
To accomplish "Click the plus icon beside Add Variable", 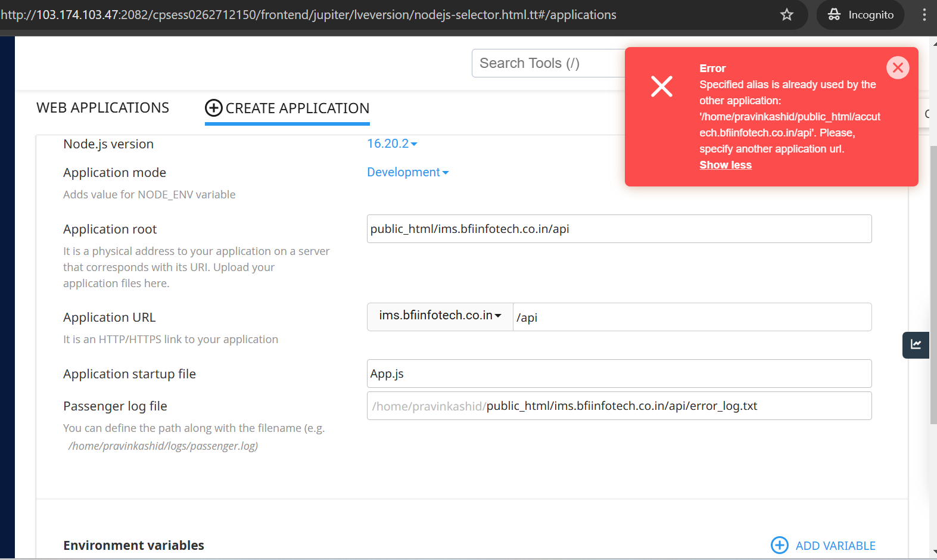I will 779,545.
